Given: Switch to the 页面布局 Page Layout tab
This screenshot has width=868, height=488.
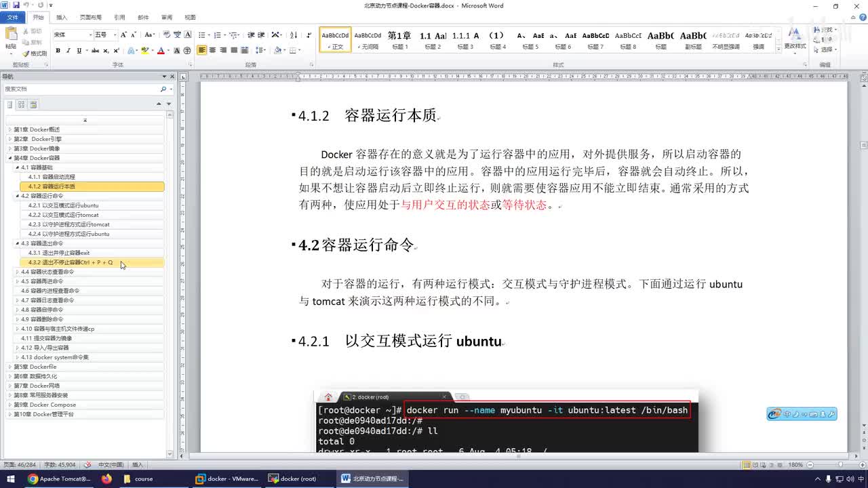Looking at the screenshot, I should (90, 18).
